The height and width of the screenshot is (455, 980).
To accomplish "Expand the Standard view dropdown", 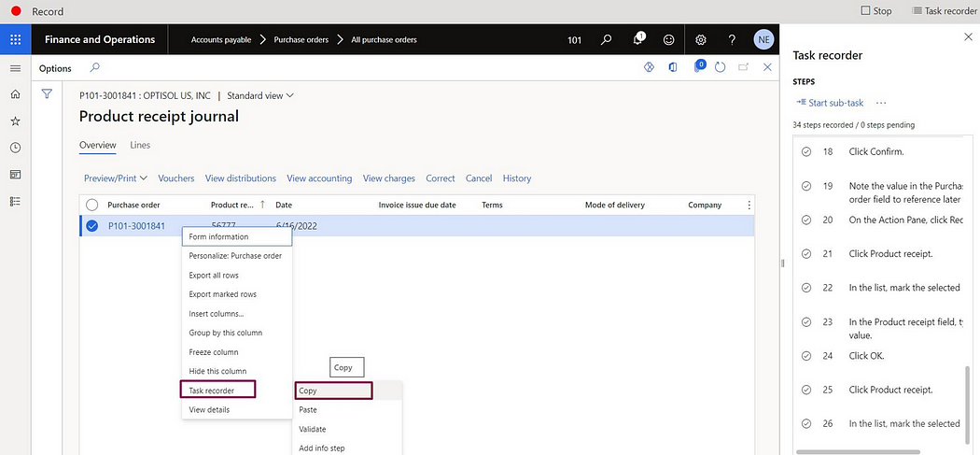I will (x=260, y=95).
